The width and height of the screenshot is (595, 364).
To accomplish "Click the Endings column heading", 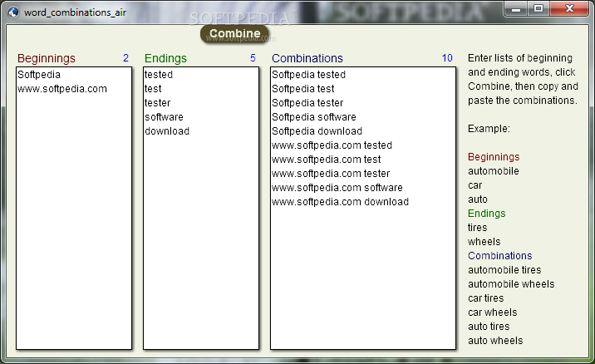I will [165, 58].
